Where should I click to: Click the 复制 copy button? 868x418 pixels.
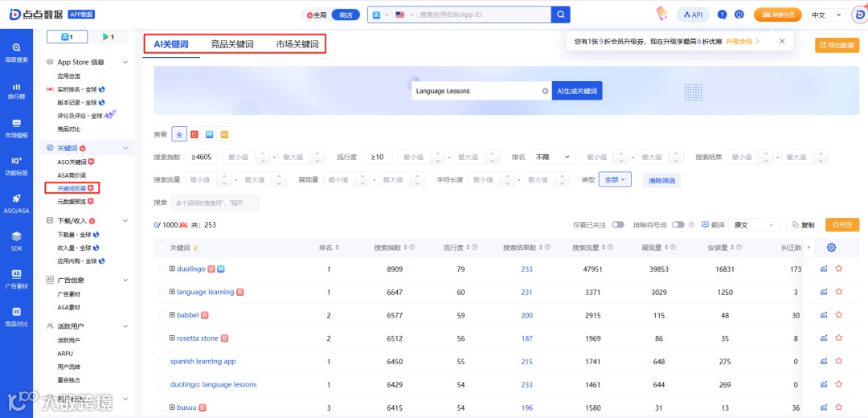click(x=803, y=225)
